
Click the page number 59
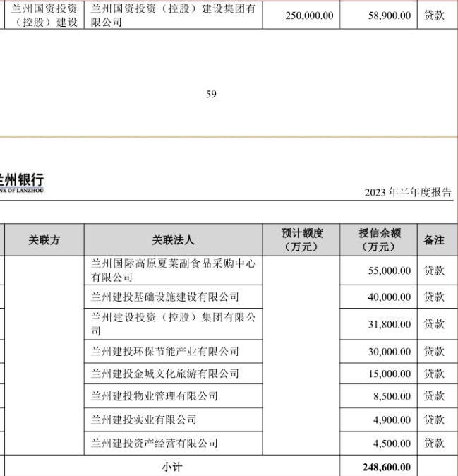[211, 94]
